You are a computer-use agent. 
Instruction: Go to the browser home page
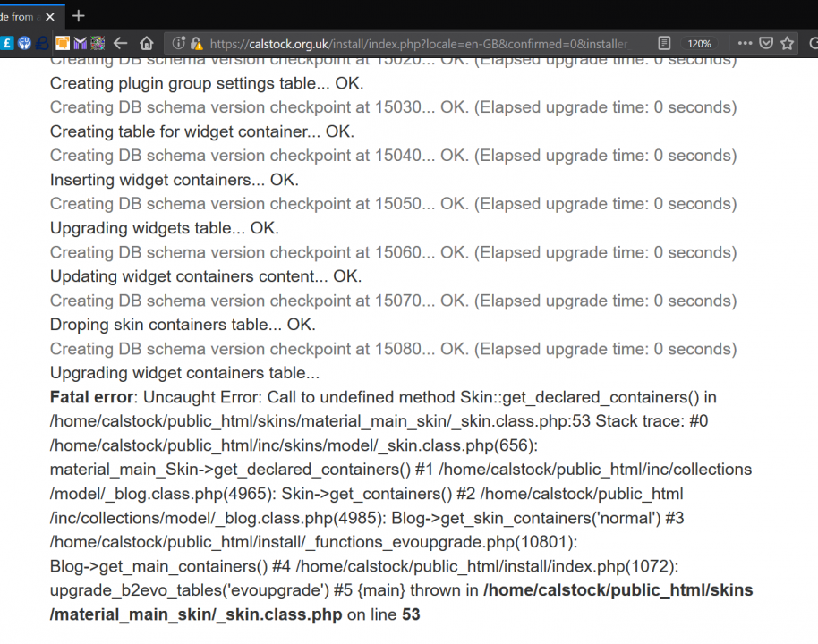(x=147, y=43)
